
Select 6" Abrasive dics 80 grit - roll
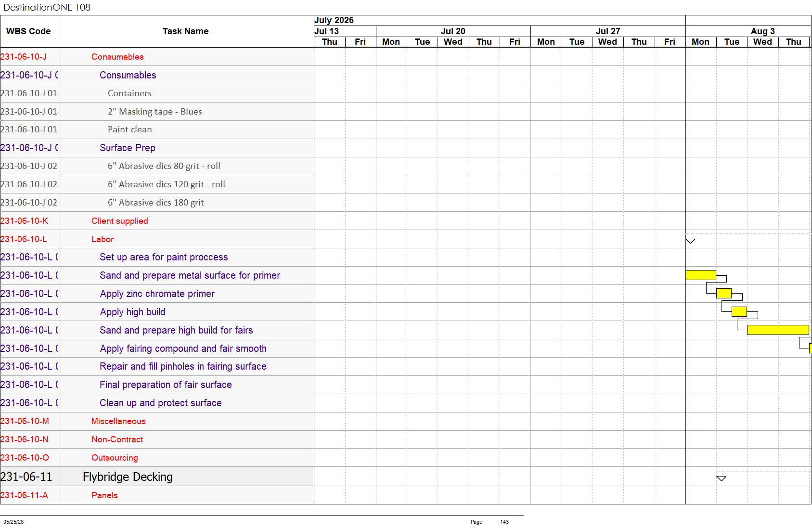pyautogui.click(x=157, y=166)
